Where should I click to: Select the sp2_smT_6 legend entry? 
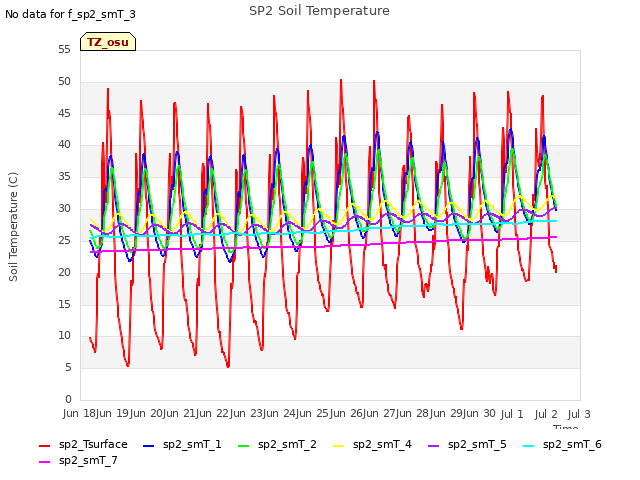[562, 444]
